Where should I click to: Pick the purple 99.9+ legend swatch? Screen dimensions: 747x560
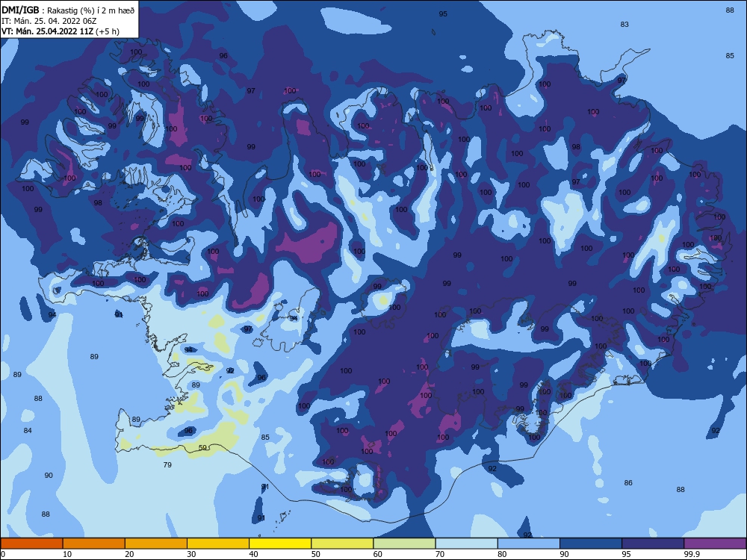(715, 544)
